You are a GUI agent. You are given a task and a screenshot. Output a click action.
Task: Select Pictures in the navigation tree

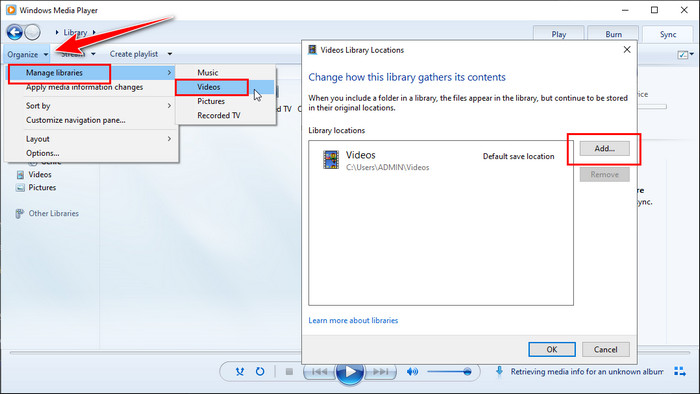pyautogui.click(x=42, y=187)
